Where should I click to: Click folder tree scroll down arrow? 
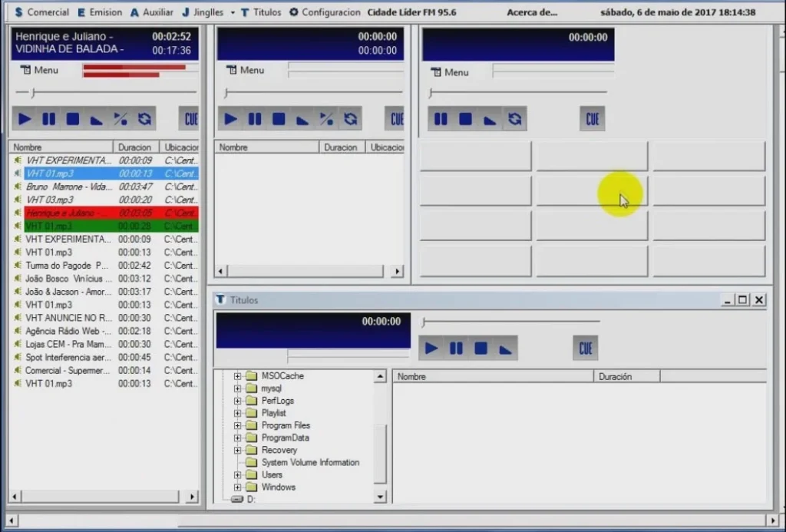click(x=380, y=497)
